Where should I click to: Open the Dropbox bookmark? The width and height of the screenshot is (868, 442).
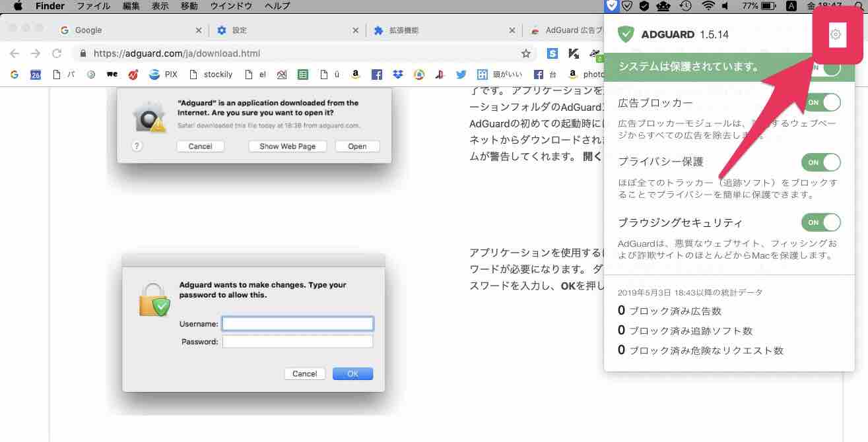click(397, 75)
